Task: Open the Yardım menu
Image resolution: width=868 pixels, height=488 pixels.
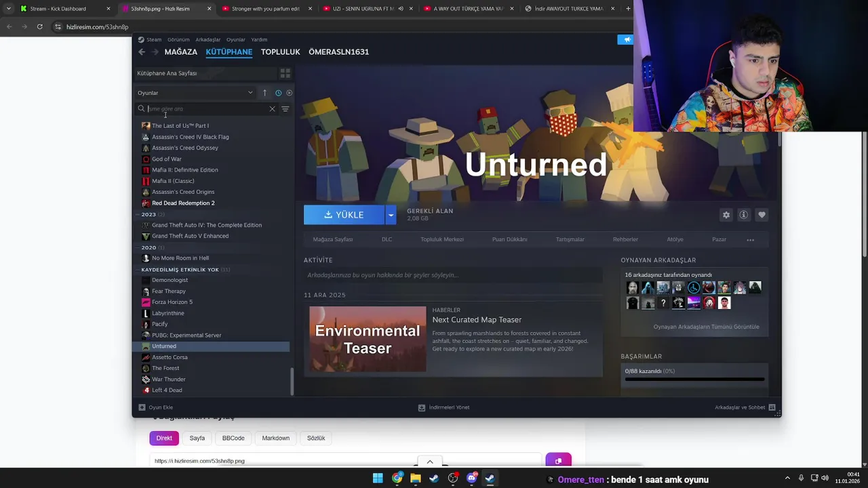Action: pyautogui.click(x=259, y=39)
